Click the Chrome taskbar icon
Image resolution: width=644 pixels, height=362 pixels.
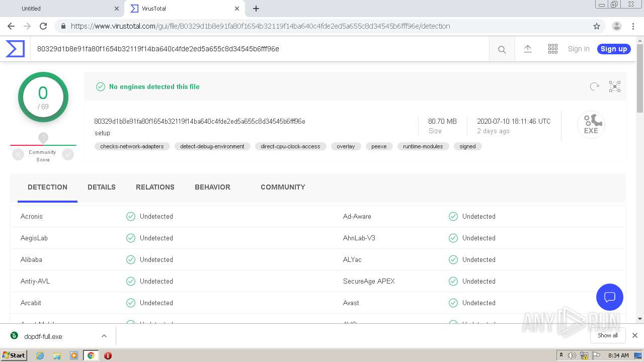[91, 355]
